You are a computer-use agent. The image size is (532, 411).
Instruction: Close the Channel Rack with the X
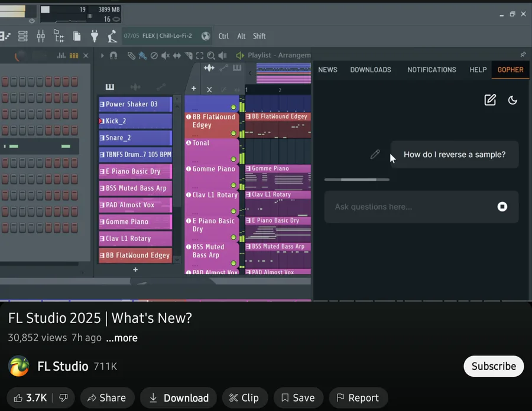pos(86,56)
